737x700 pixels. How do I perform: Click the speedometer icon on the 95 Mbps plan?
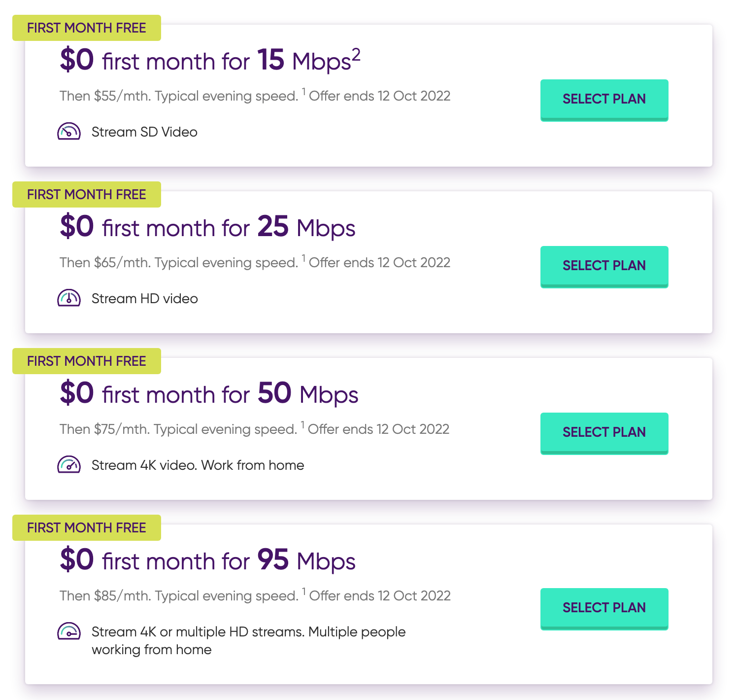tap(69, 631)
